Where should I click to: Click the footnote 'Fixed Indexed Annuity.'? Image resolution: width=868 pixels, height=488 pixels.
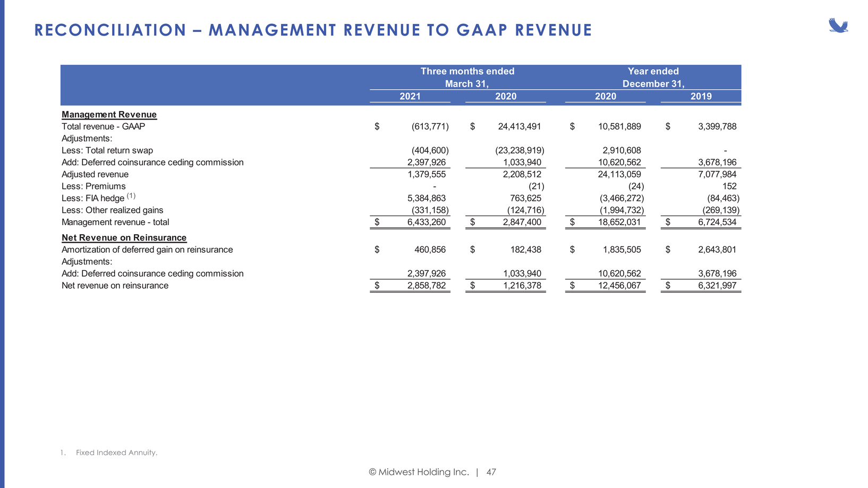click(x=117, y=452)
